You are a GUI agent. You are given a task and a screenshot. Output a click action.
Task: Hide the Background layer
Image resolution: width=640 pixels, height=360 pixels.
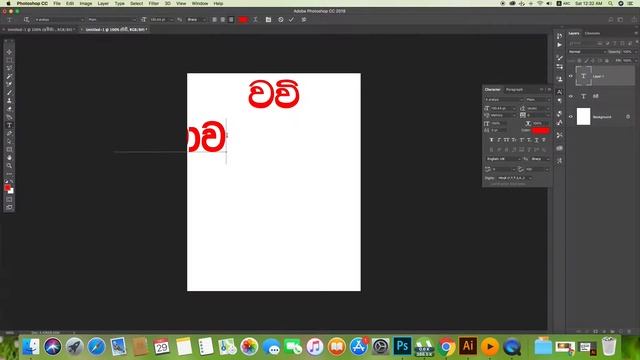point(571,117)
